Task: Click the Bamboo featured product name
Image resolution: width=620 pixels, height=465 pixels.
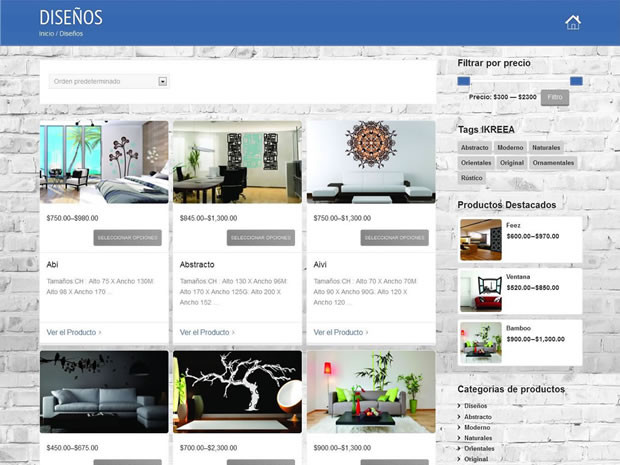Action: [518, 328]
